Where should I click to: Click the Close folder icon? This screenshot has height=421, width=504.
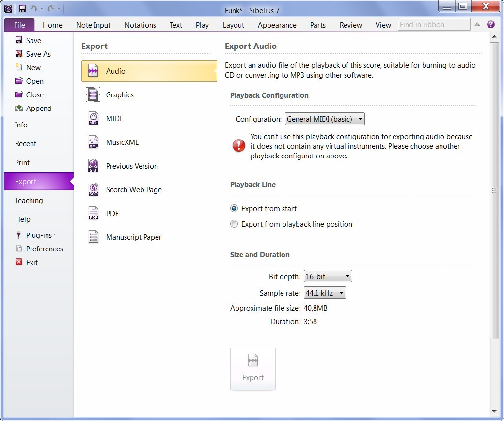coord(19,94)
